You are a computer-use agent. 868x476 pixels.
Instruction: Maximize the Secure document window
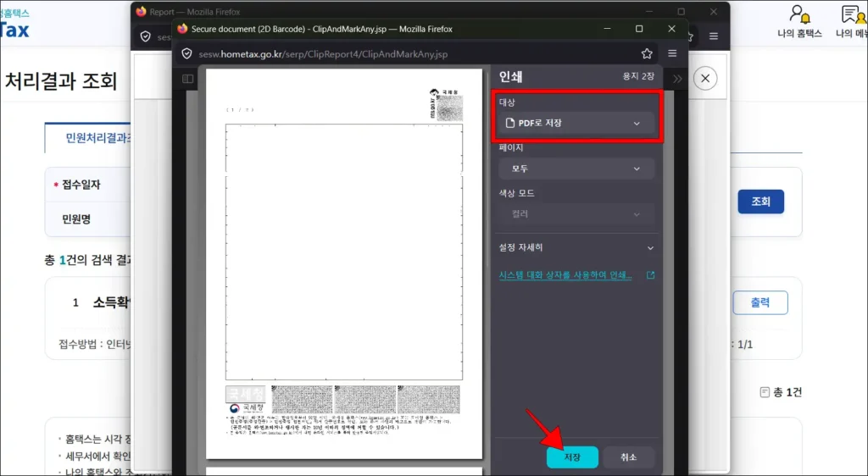click(639, 29)
